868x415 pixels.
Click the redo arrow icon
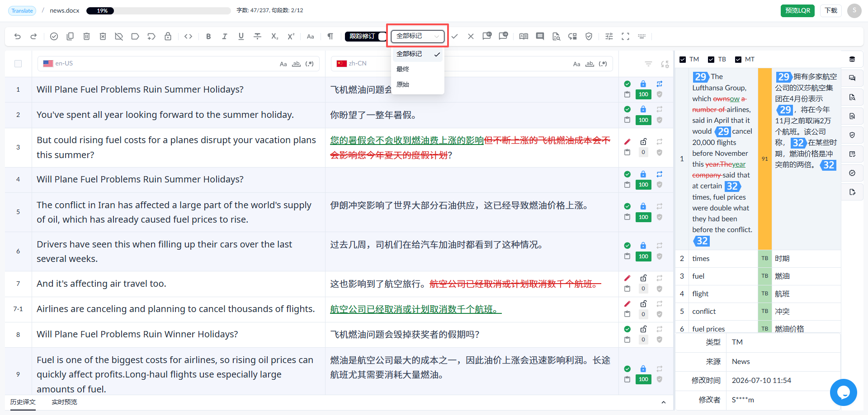click(33, 37)
